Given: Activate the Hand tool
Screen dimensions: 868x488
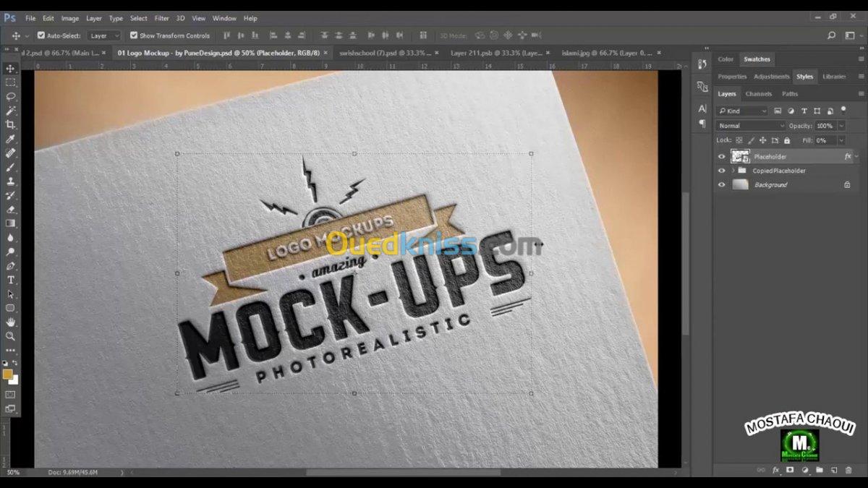Looking at the screenshot, I should tap(11, 322).
